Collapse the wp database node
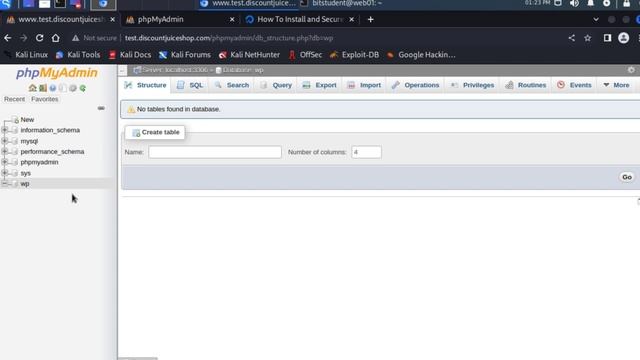The height and width of the screenshot is (360, 640). click(x=4, y=184)
